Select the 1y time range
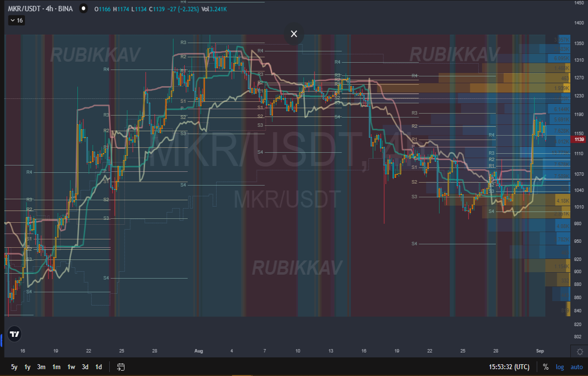This screenshot has height=376, width=588. pyautogui.click(x=28, y=367)
